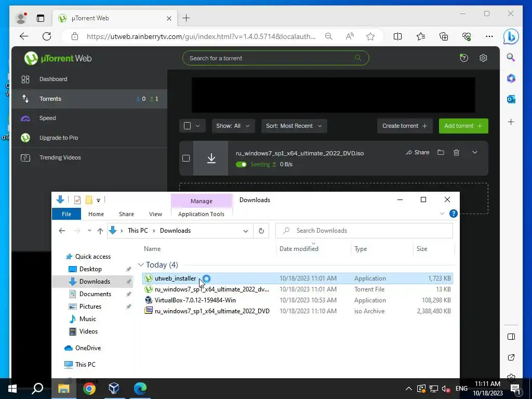Open the Show: All filter dropdown
This screenshot has height=399, width=532.
click(233, 126)
